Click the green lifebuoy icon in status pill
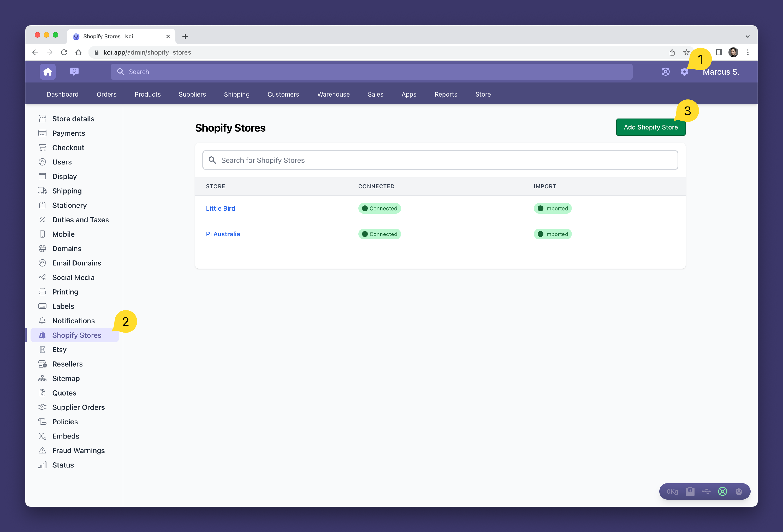This screenshot has width=783, height=532. (x=722, y=491)
